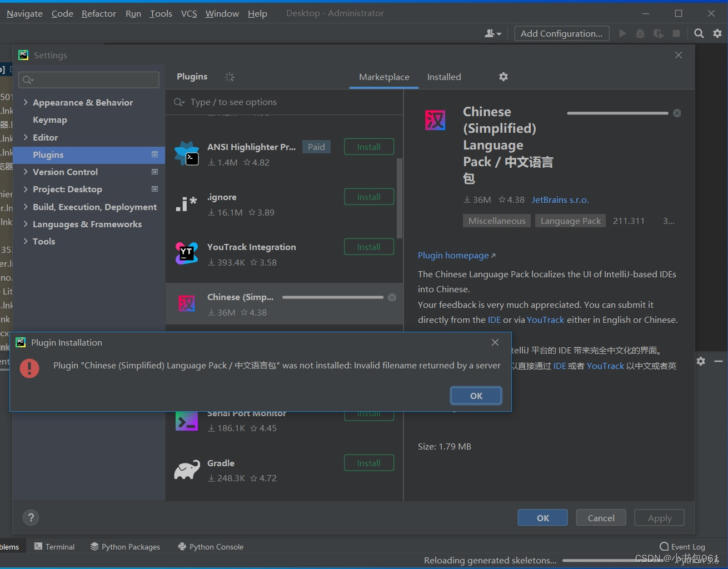Image resolution: width=728 pixels, height=569 pixels.
Task: Select Plugins in settings tree
Action: click(89, 154)
